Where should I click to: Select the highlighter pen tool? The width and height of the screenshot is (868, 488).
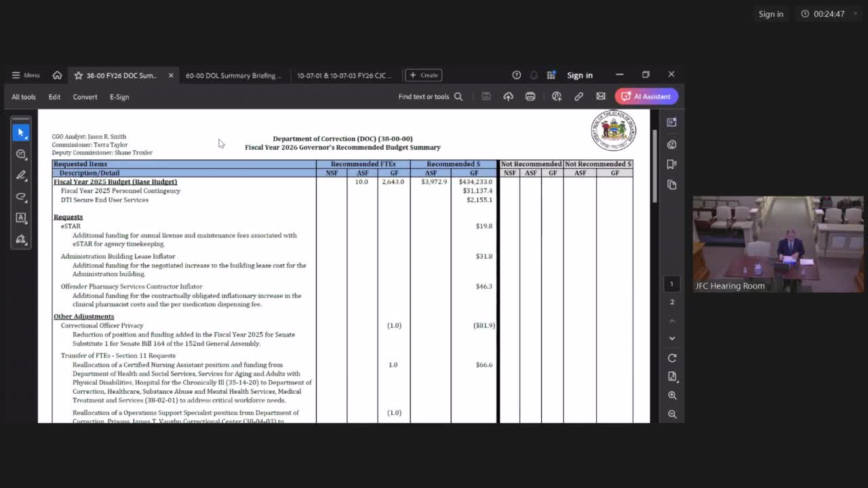point(21,175)
